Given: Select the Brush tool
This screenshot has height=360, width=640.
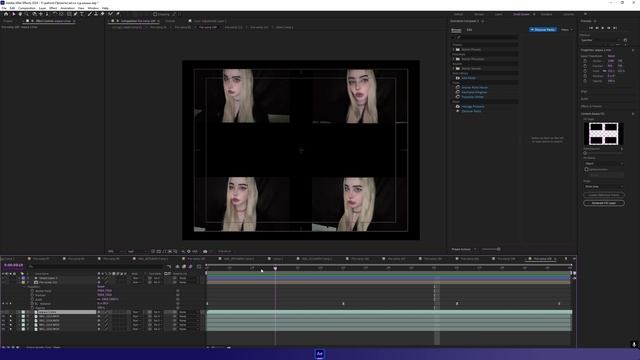Looking at the screenshot, I should tap(90, 14).
